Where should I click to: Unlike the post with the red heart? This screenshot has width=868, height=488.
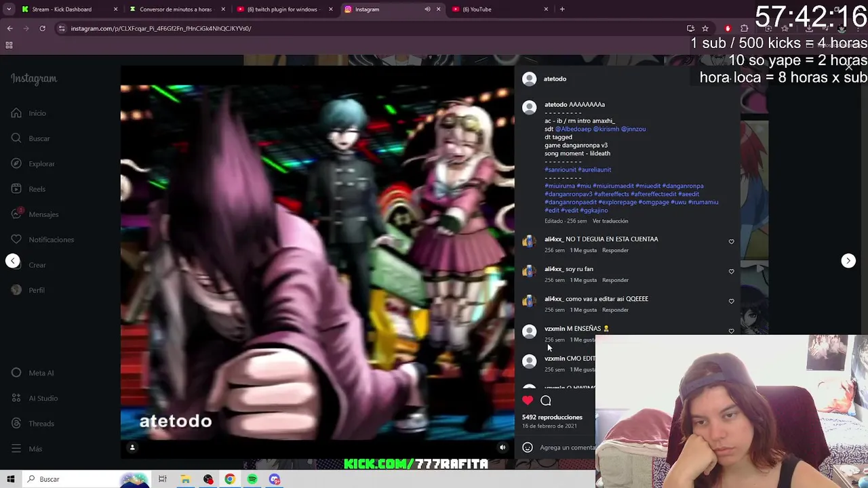tap(528, 401)
